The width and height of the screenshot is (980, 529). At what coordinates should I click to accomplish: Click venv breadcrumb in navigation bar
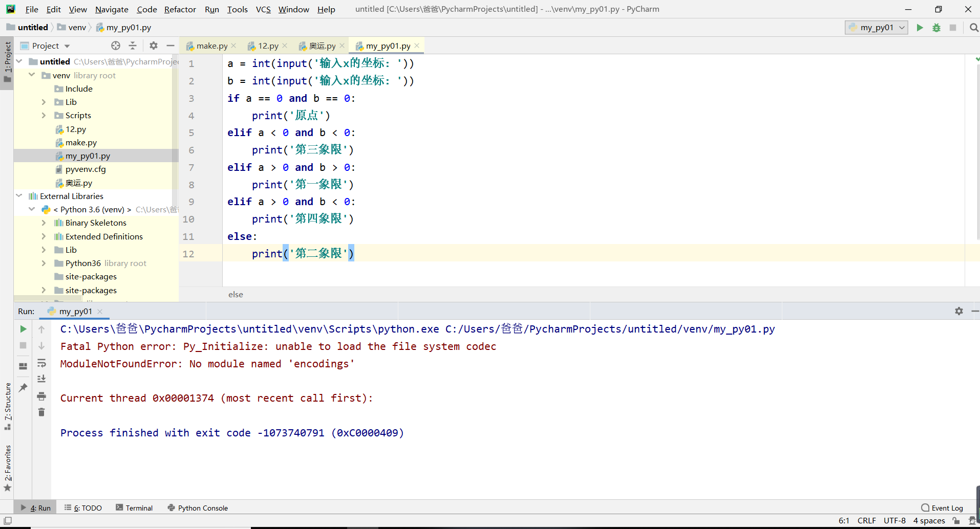(x=72, y=28)
